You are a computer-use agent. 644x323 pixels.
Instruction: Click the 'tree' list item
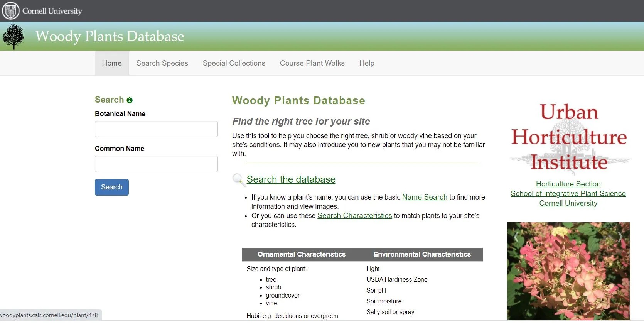(271, 280)
